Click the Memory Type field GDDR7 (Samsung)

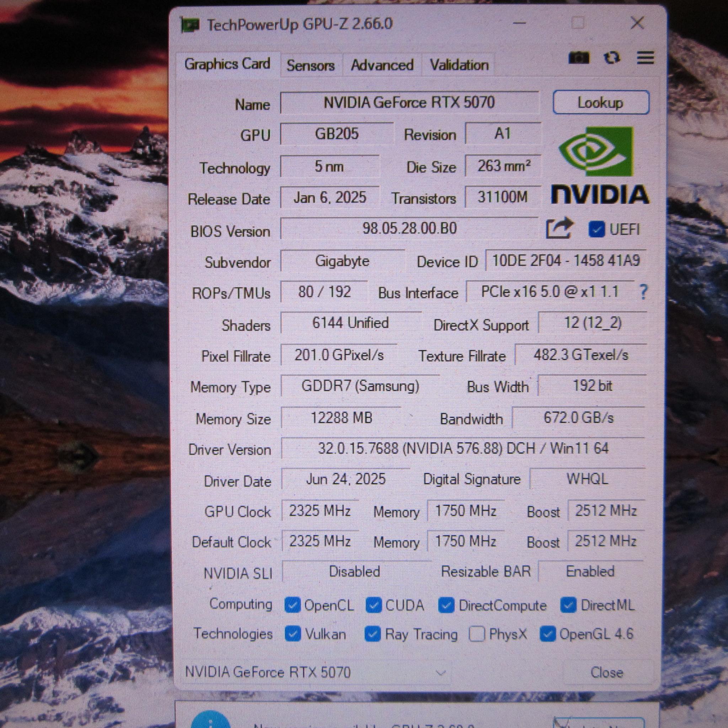pos(360,386)
